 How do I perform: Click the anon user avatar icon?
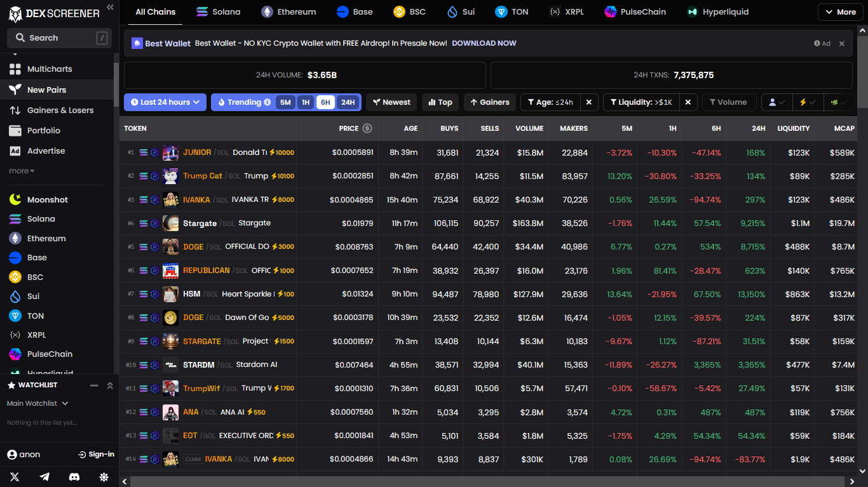point(11,454)
